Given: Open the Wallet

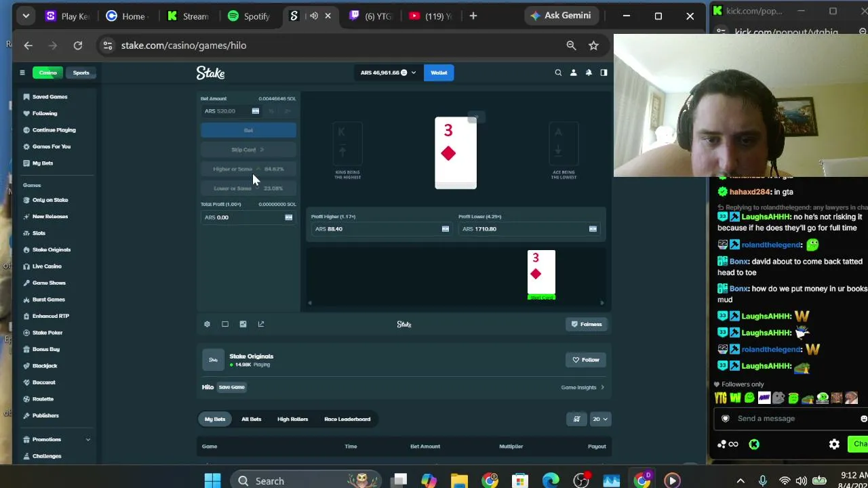Looking at the screenshot, I should click(439, 73).
